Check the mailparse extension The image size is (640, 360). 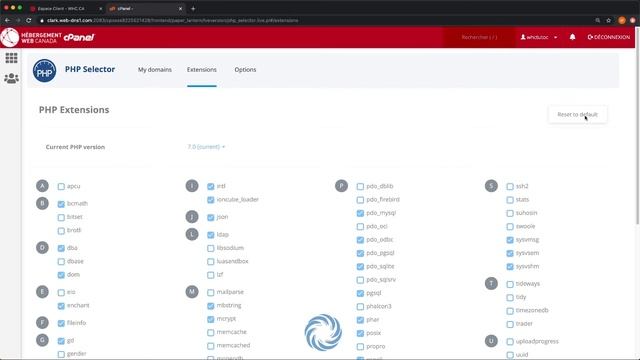[211, 293]
